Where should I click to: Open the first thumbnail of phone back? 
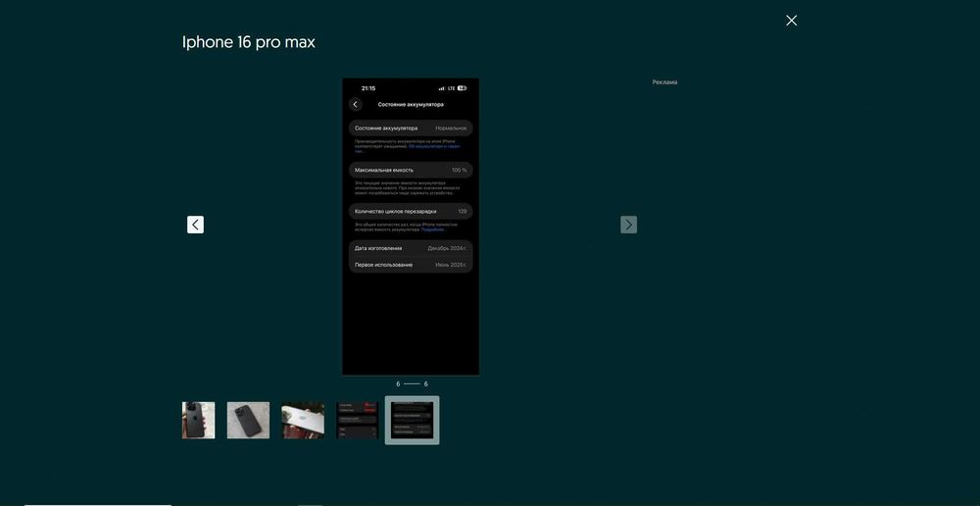coord(199,421)
